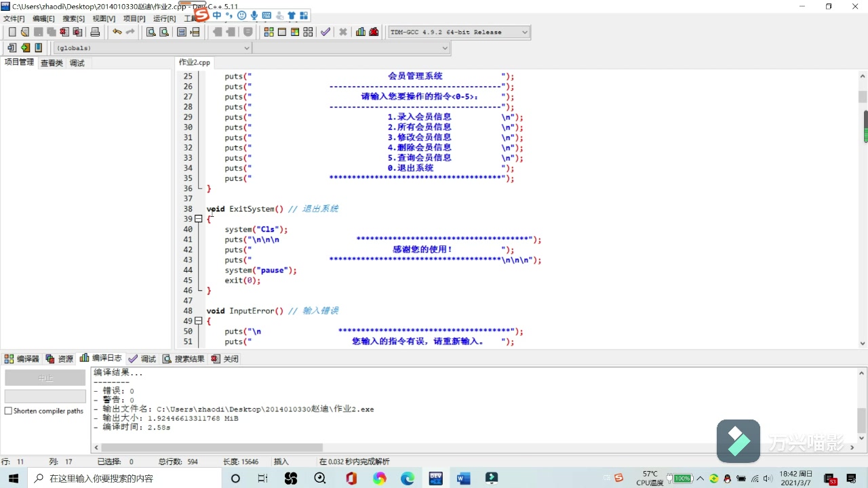
Task: Open Word from the taskbar
Action: [x=464, y=479]
